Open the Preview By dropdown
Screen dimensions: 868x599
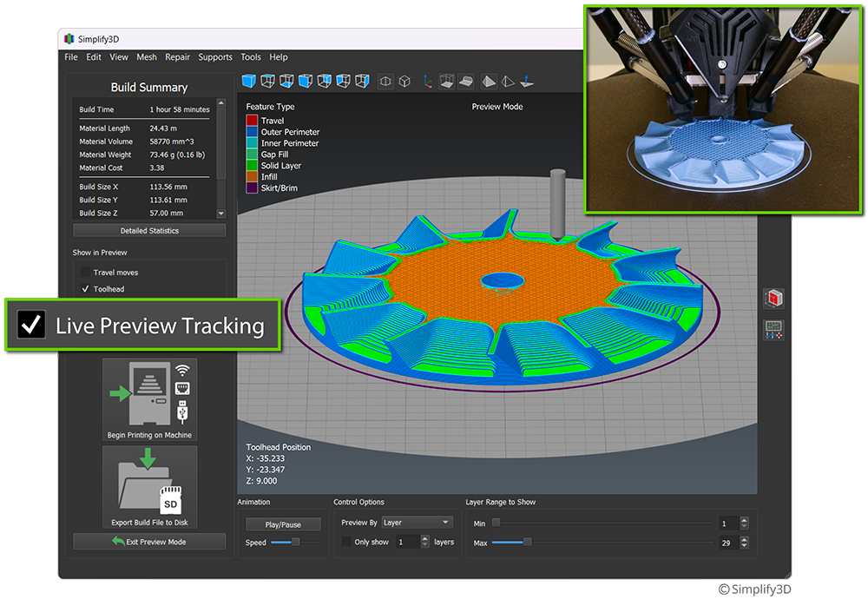coord(418,523)
